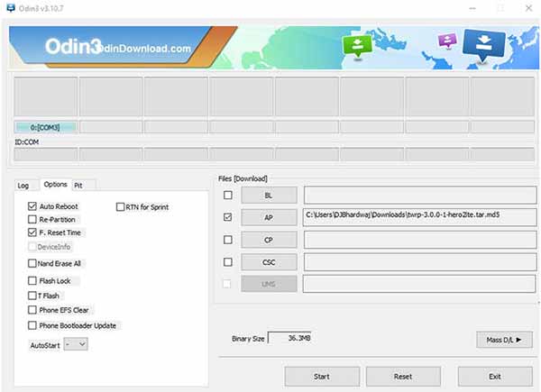The image size is (541, 392).
Task: Tick the Flash Lock checkbox
Action: point(32,280)
